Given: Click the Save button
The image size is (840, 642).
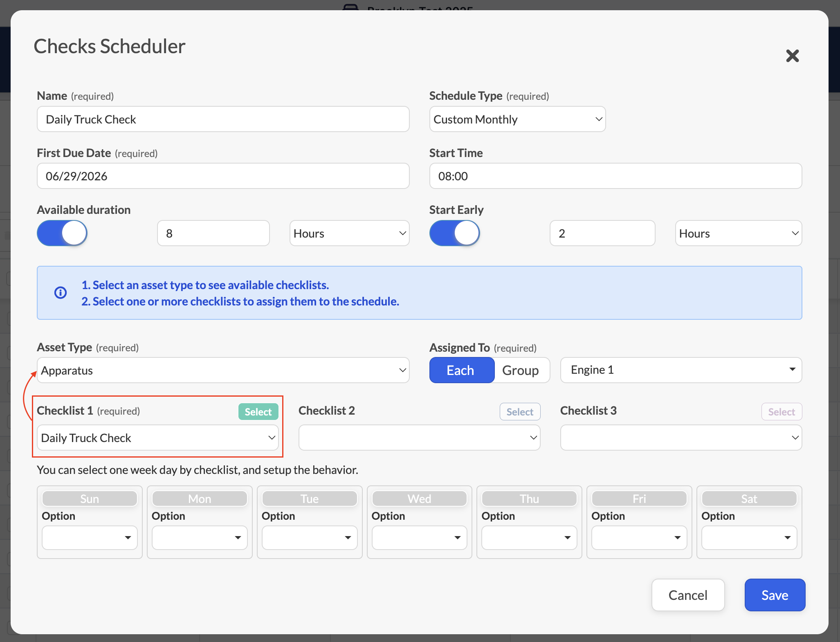Looking at the screenshot, I should (x=775, y=595).
